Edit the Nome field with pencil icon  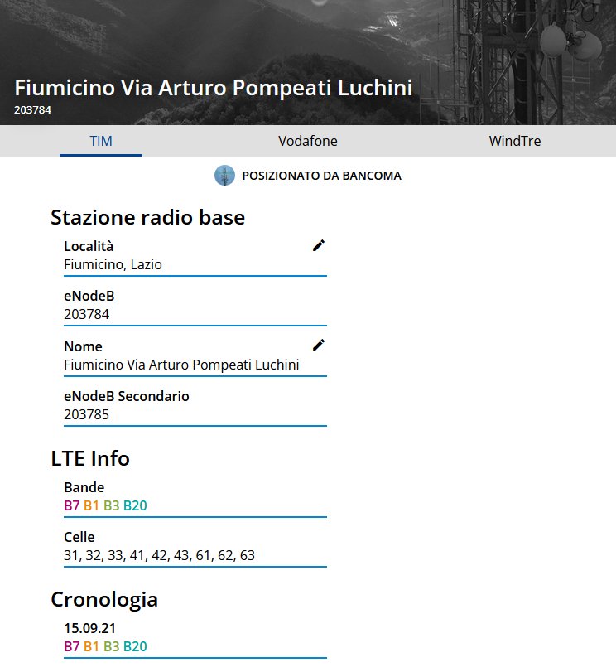(x=318, y=345)
